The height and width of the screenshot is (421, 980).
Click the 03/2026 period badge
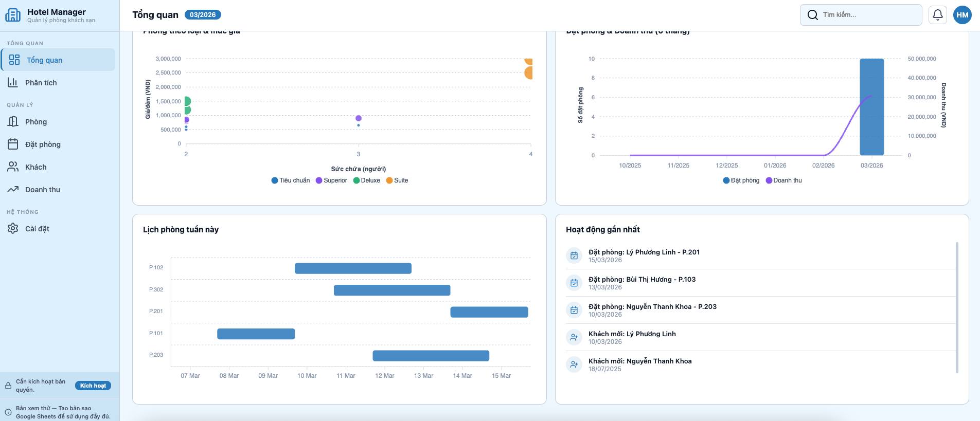coord(203,15)
